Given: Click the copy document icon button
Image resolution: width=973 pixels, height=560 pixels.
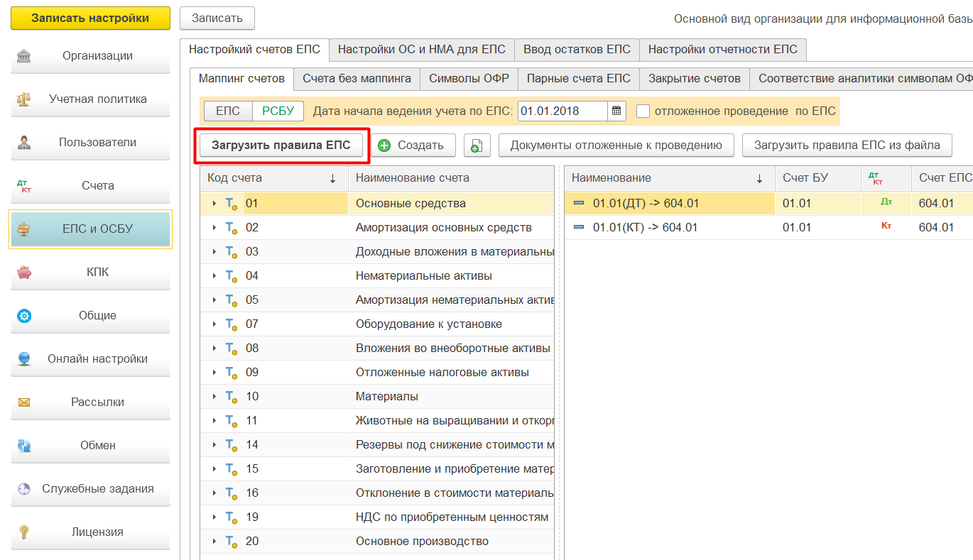Looking at the screenshot, I should [477, 146].
